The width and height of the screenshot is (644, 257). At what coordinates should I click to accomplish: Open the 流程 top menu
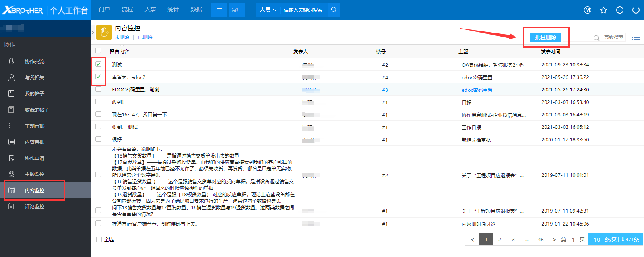click(x=127, y=9)
